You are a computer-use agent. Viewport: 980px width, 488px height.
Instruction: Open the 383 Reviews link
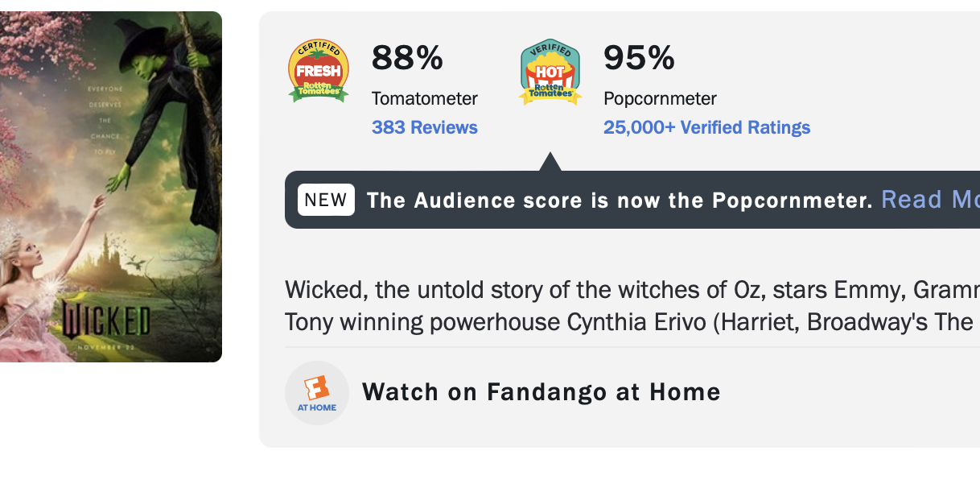[425, 127]
